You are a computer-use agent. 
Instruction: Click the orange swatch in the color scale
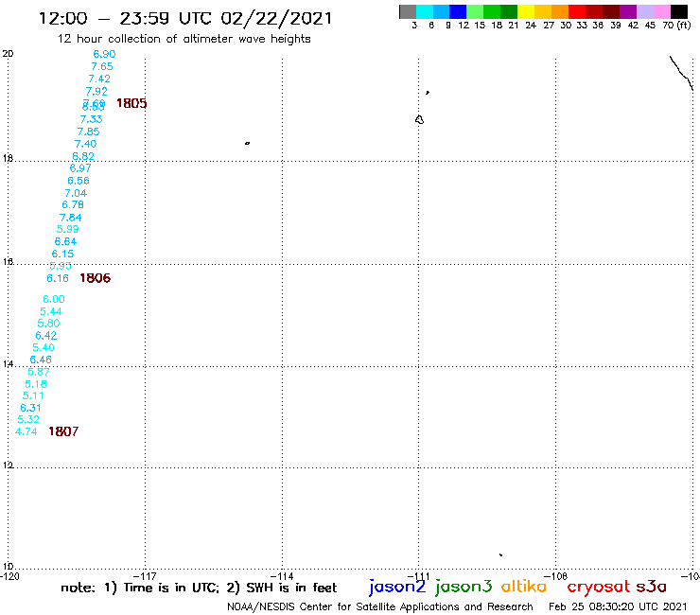[560, 12]
